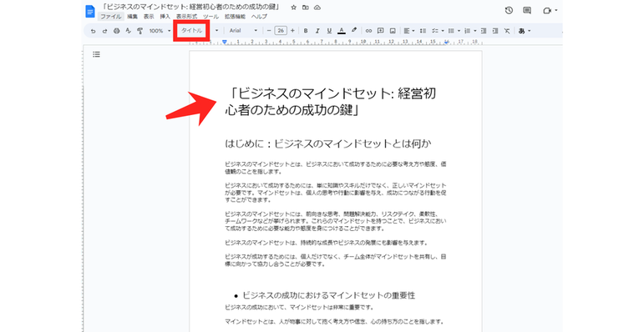
Task: Open the 挿入 menu
Action: click(165, 17)
